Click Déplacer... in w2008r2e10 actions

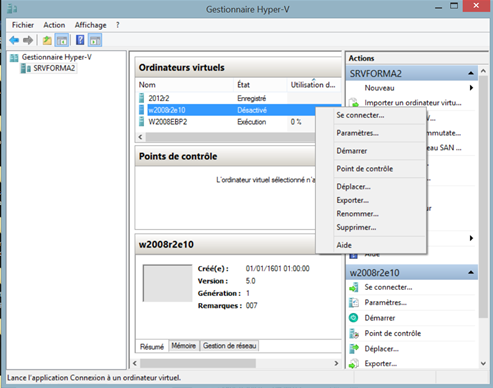[x=382, y=349]
